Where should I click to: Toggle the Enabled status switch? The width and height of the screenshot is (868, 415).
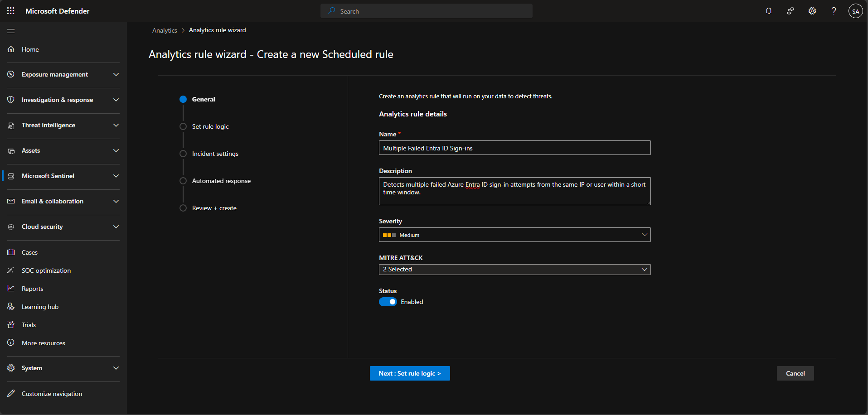(x=388, y=302)
